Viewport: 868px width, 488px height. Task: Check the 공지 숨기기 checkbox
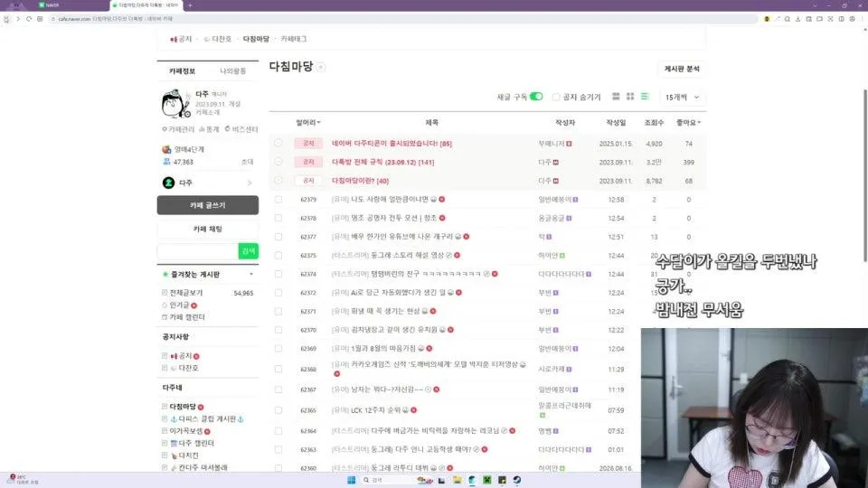(556, 97)
